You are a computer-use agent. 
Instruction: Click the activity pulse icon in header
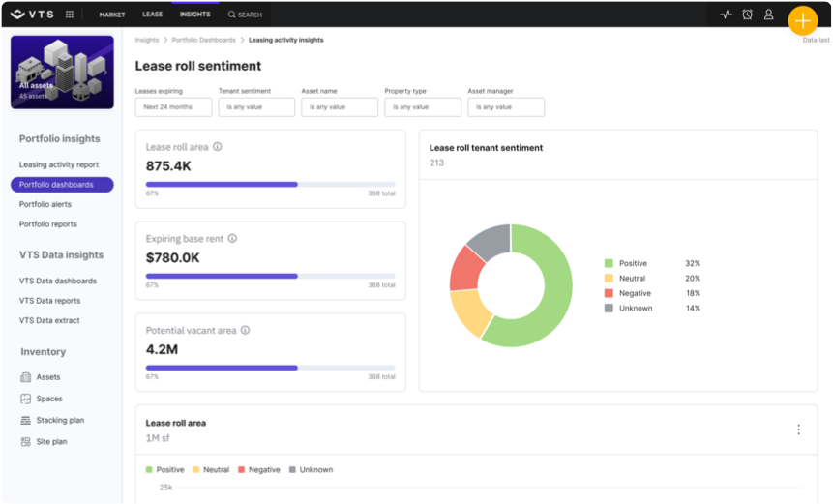click(726, 15)
